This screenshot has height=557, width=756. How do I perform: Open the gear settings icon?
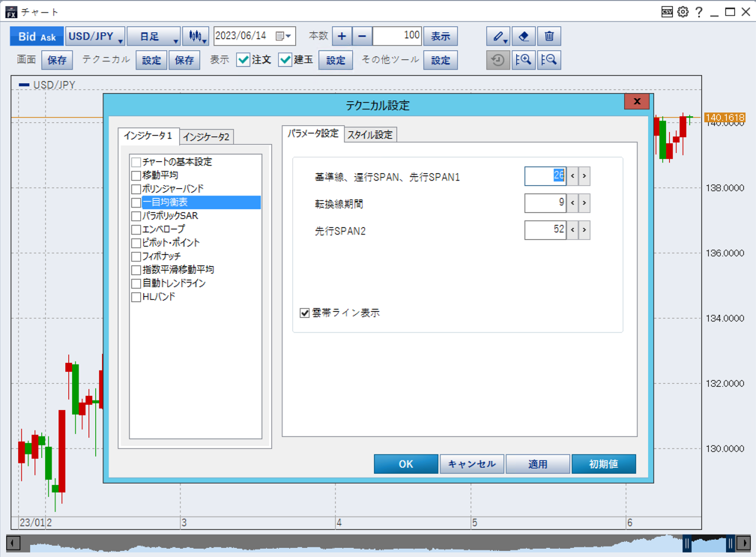[683, 12]
